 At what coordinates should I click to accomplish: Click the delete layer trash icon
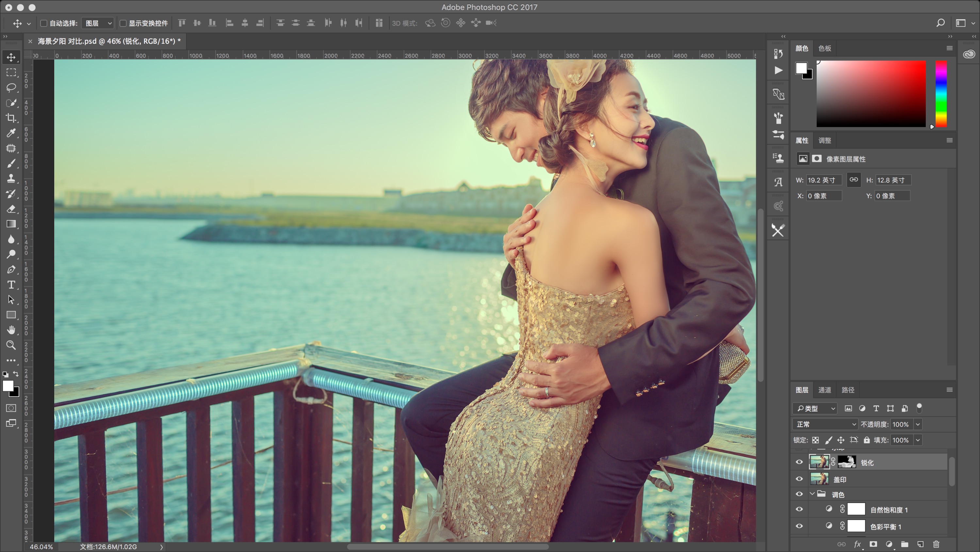tap(936, 544)
